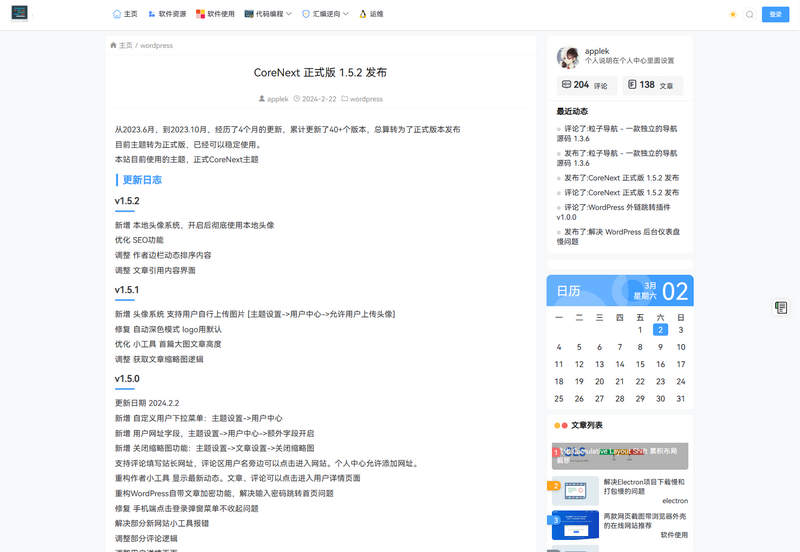Viewport: 800px width, 552px height.
Task: Click the publish date 2024-2-22
Action: coord(319,99)
